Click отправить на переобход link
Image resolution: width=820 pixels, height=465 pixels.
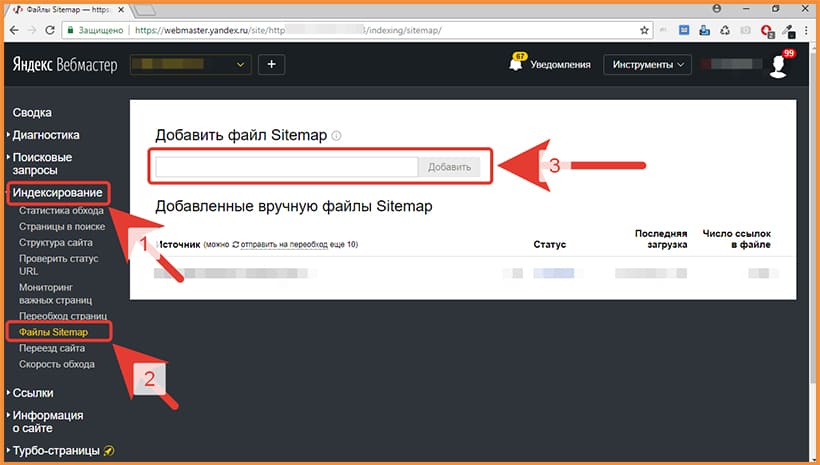[284, 244]
